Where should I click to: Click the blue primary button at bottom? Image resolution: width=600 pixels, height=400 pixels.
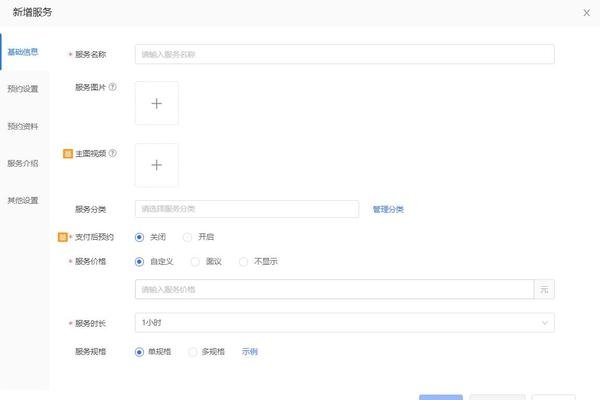pos(441,397)
